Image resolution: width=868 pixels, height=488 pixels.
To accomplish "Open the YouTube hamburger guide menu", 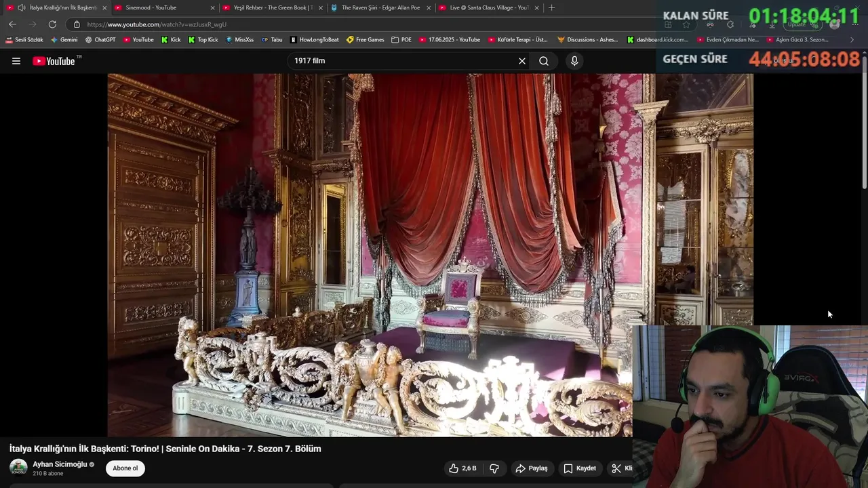I will pyautogui.click(x=16, y=61).
